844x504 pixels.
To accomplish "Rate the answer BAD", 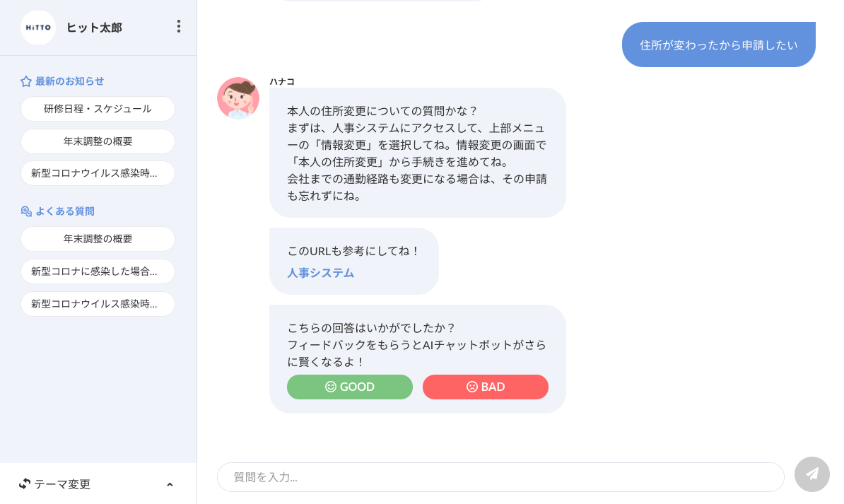I will [x=486, y=387].
